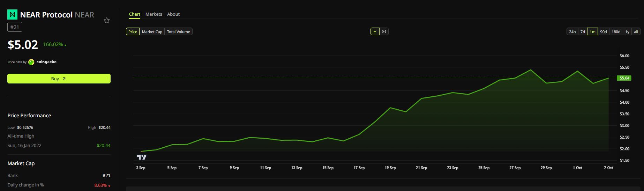Click the $1.50 price axis label
Screen dimensions: 644x191
(x=624, y=161)
